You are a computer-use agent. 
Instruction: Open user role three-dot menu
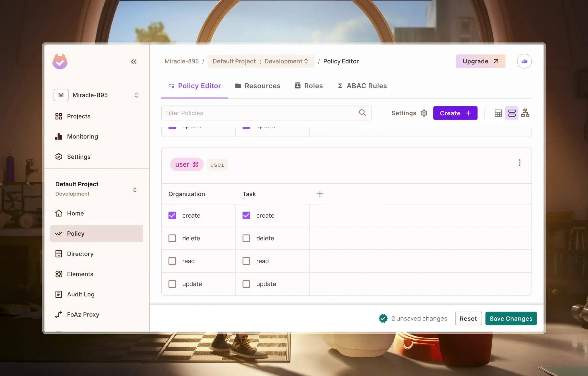click(519, 163)
